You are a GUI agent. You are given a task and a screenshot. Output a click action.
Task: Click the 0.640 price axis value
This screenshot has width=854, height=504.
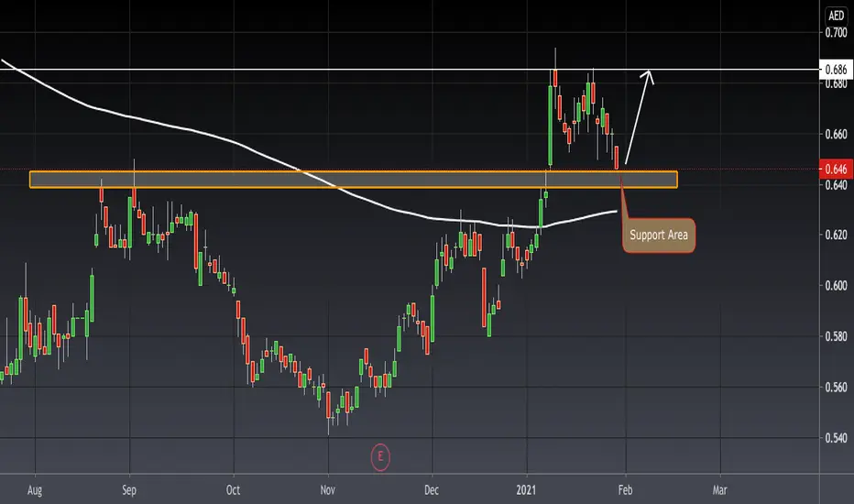(836, 185)
